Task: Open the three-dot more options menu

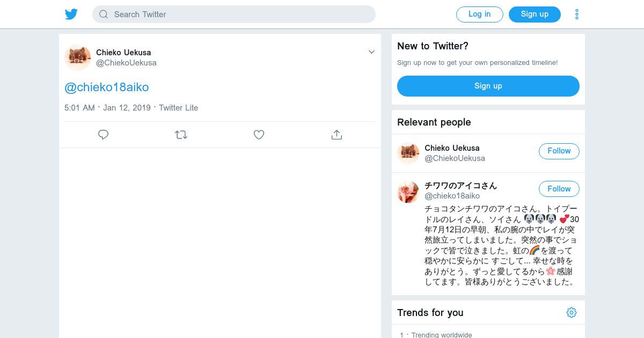Action: 577,14
